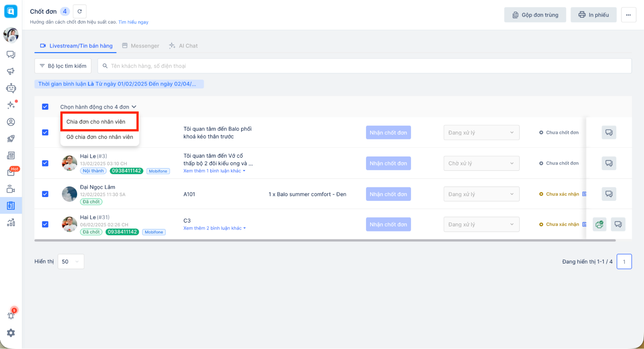The image size is (644, 349).
Task: Open the notifications bell in sidebar
Action: click(x=11, y=315)
